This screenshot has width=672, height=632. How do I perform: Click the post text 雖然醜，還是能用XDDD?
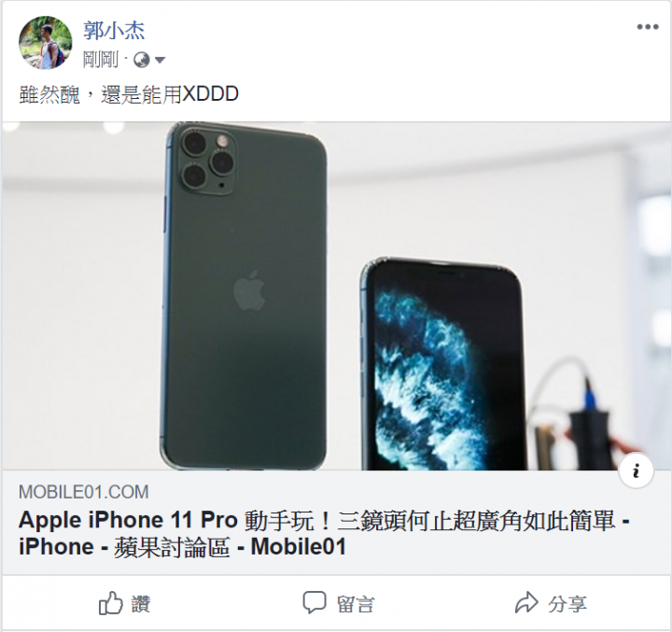[129, 94]
